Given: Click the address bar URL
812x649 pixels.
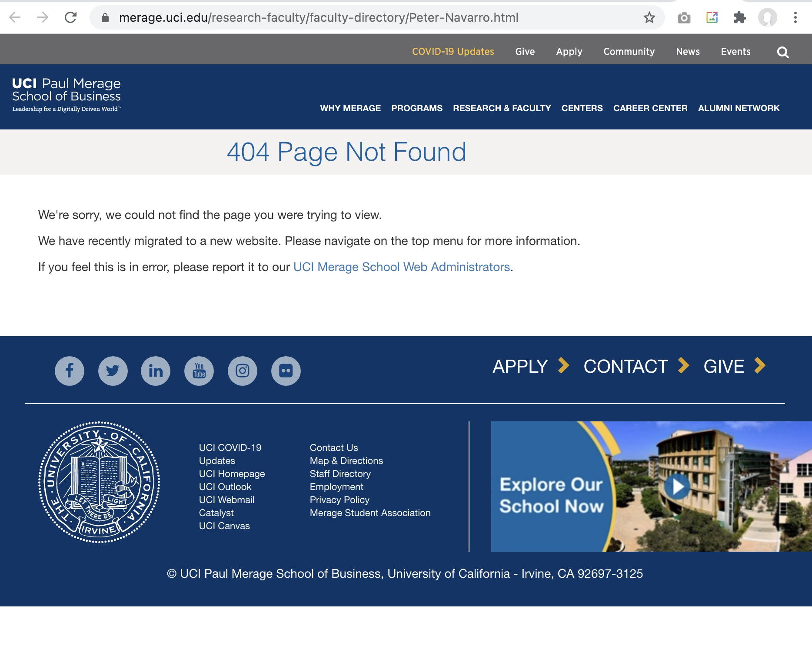Looking at the screenshot, I should [x=319, y=18].
